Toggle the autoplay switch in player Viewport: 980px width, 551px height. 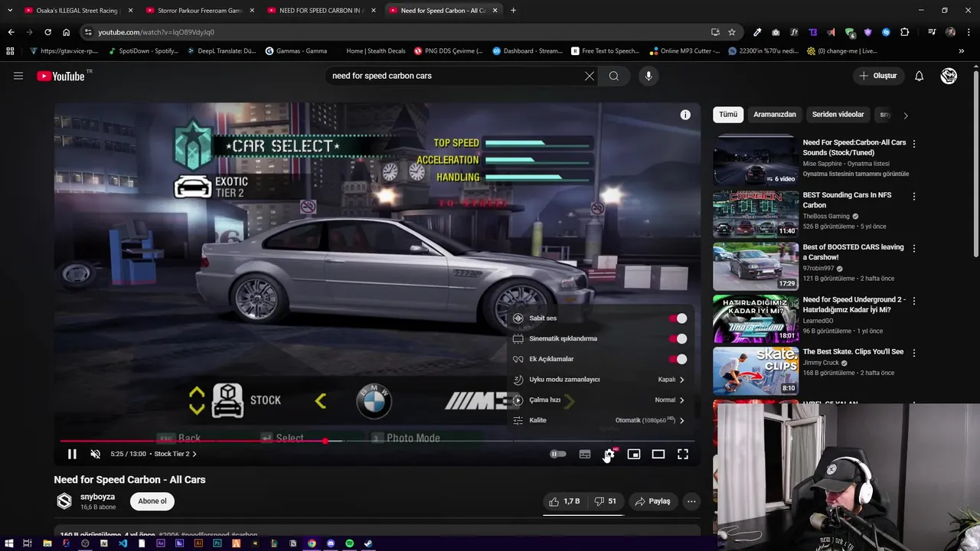(558, 454)
